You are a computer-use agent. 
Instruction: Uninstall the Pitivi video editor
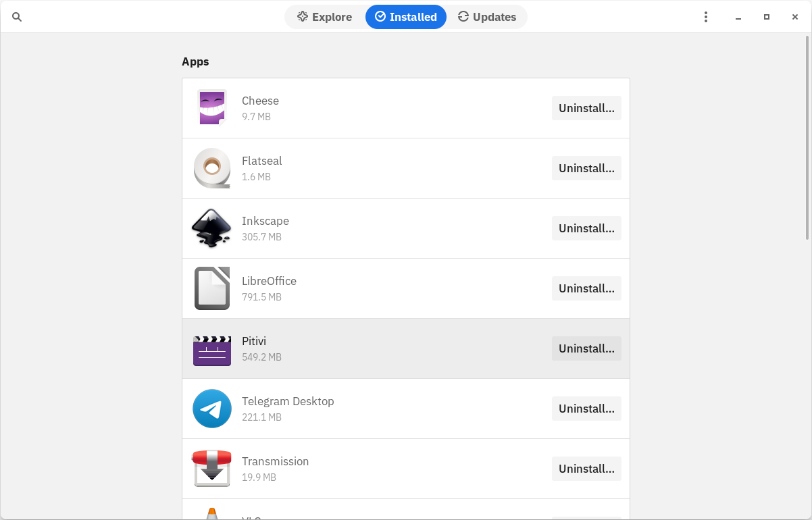pyautogui.click(x=586, y=348)
